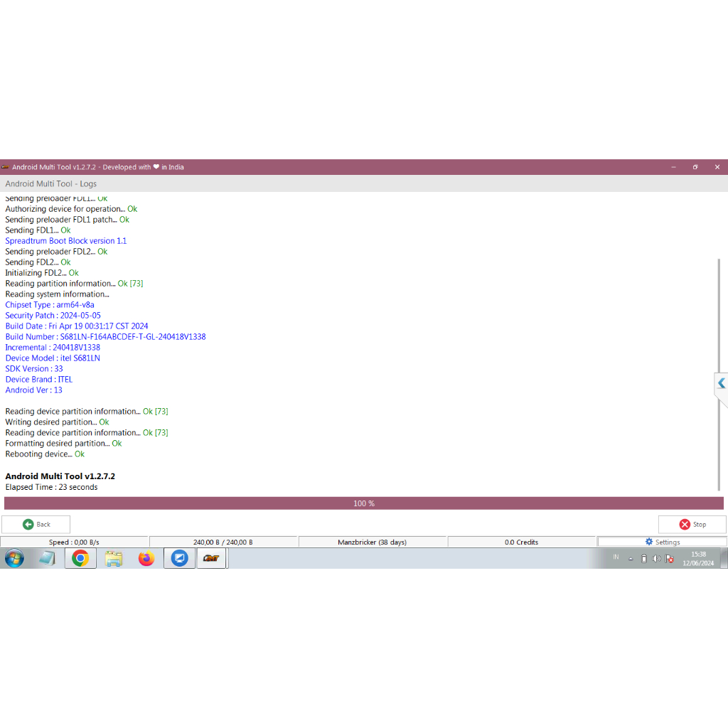Launch Firefox from the taskbar
Screen dimensions: 728x728
click(146, 558)
